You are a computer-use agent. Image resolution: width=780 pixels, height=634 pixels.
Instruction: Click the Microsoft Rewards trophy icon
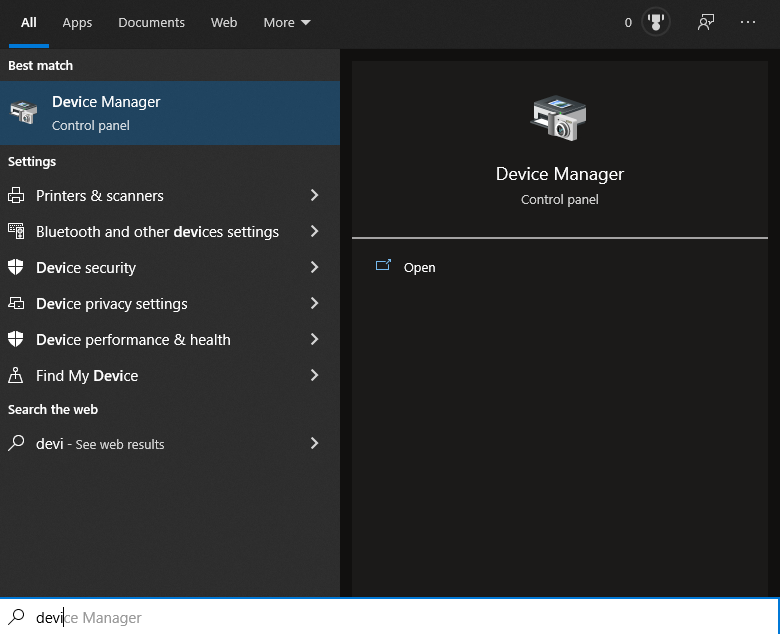655,22
